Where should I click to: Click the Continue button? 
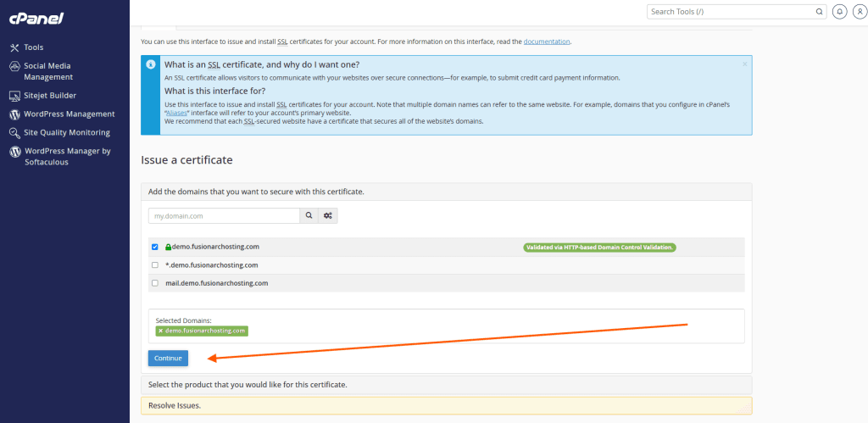(169, 359)
